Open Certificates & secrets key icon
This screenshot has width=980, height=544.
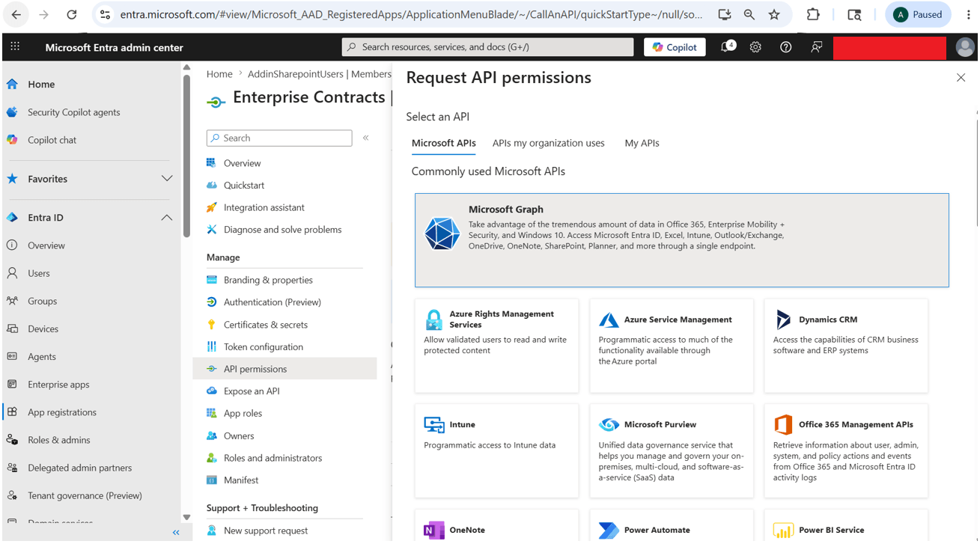pyautogui.click(x=211, y=325)
